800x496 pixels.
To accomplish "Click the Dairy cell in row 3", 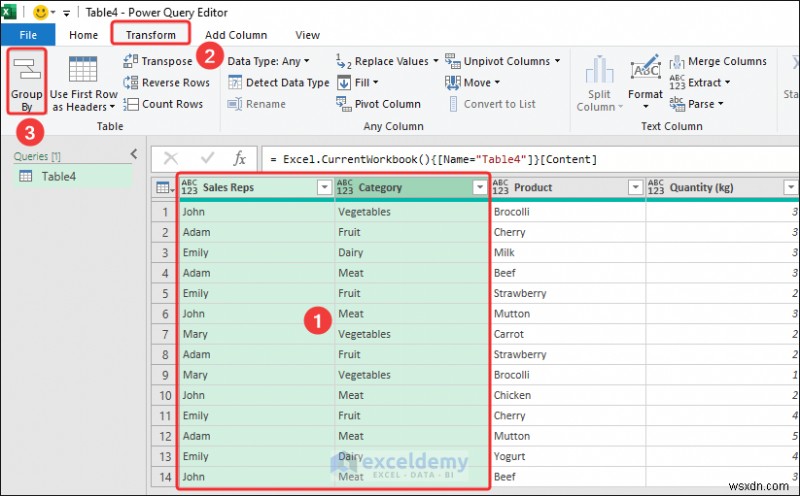I will (412, 253).
